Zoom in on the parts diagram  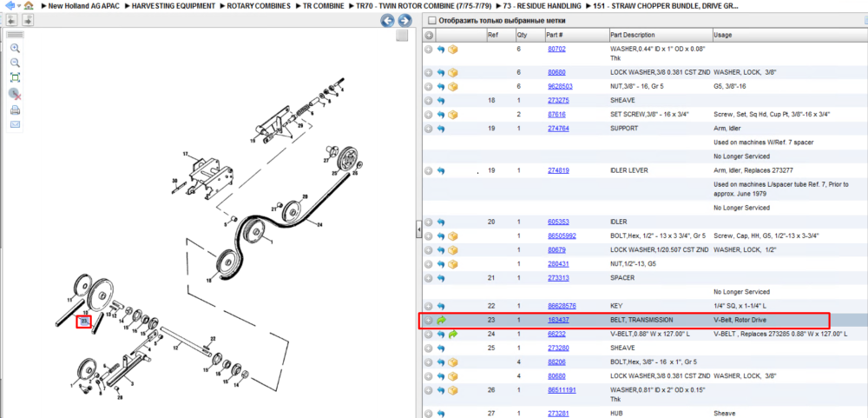15,49
